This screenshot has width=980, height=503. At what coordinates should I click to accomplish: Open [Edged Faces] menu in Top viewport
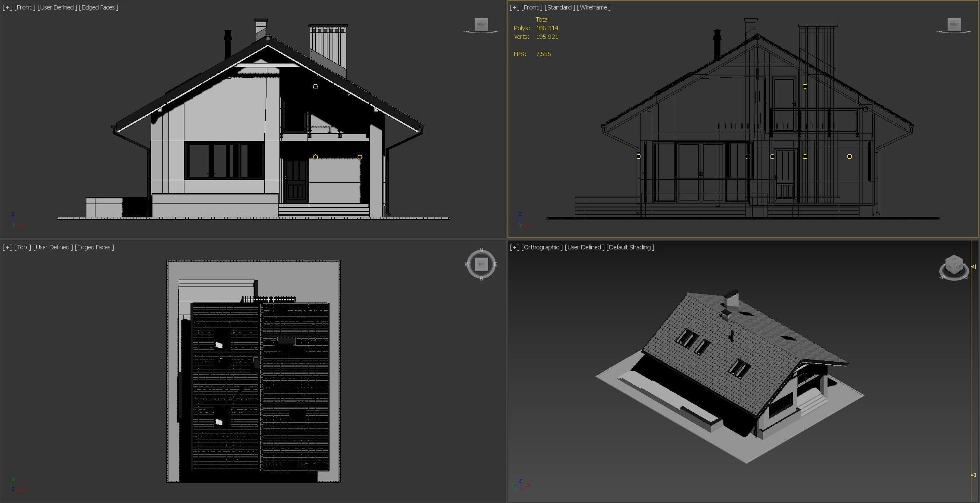tap(94, 247)
